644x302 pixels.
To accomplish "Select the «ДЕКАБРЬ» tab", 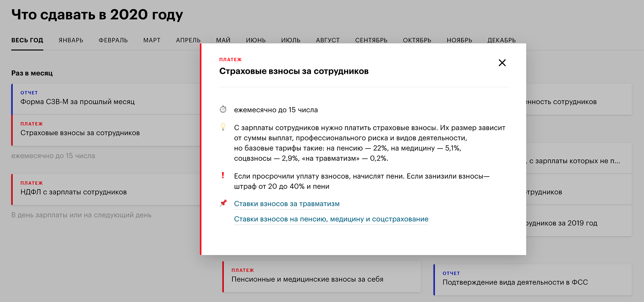I will point(501,40).
